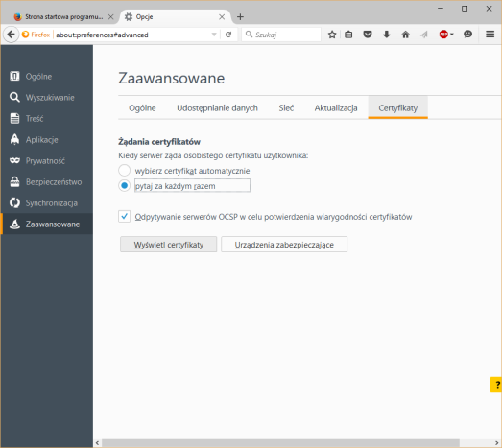The height and width of the screenshot is (448, 502).
Task: Bookmark this page with star icon
Action: point(332,35)
